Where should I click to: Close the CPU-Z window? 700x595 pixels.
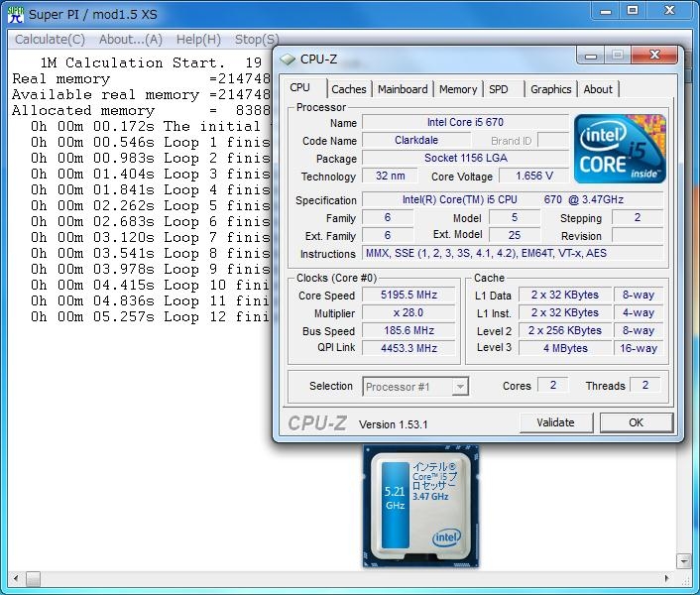(x=655, y=55)
